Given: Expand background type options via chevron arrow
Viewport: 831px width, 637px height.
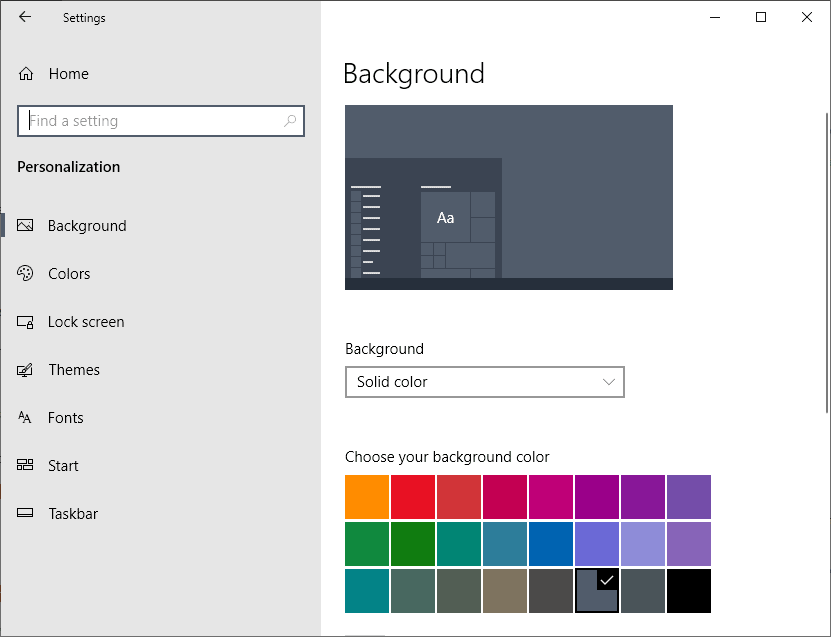Looking at the screenshot, I should 609,382.
